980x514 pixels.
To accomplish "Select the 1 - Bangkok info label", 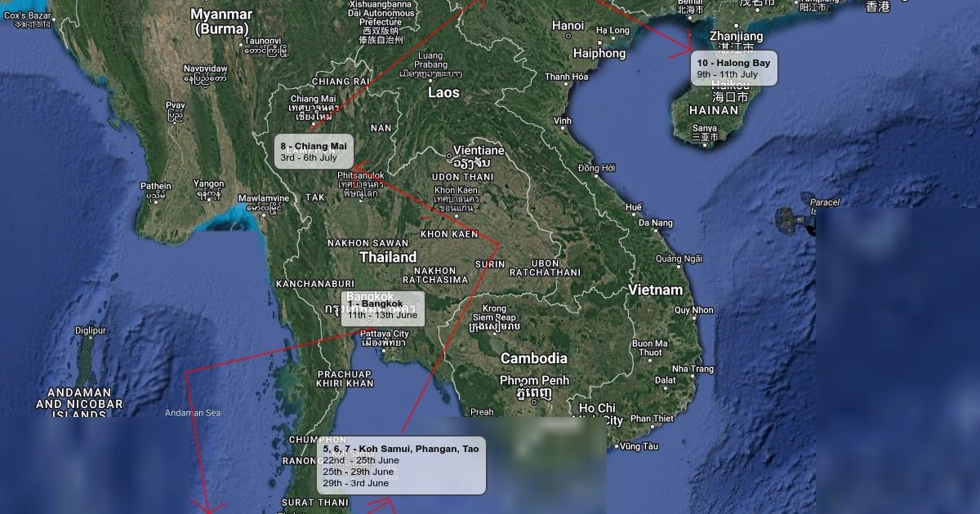I will [383, 308].
